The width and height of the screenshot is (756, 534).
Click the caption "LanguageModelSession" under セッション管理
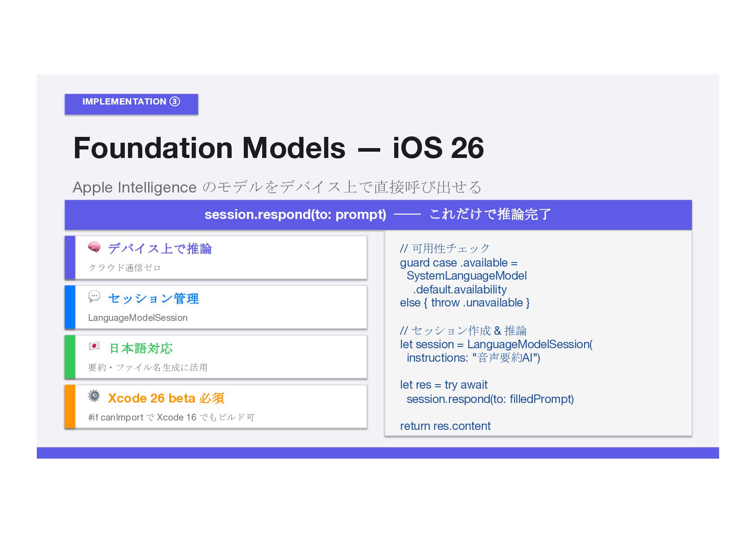click(138, 318)
